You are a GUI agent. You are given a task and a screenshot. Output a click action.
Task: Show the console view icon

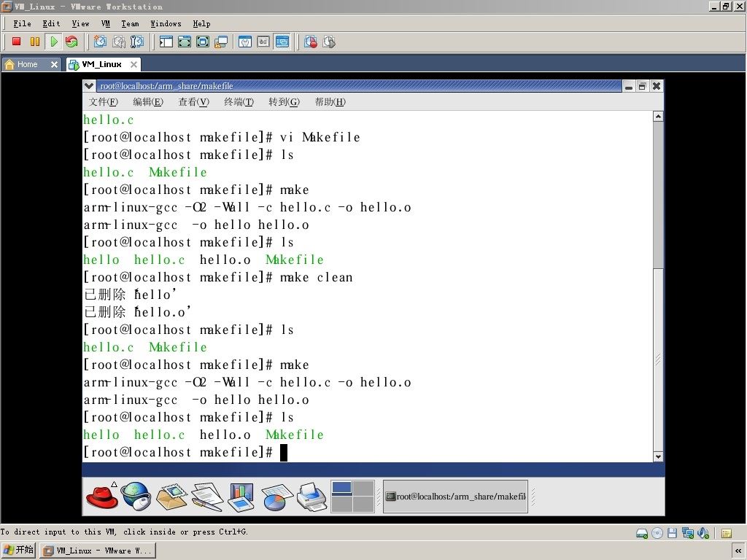[282, 42]
